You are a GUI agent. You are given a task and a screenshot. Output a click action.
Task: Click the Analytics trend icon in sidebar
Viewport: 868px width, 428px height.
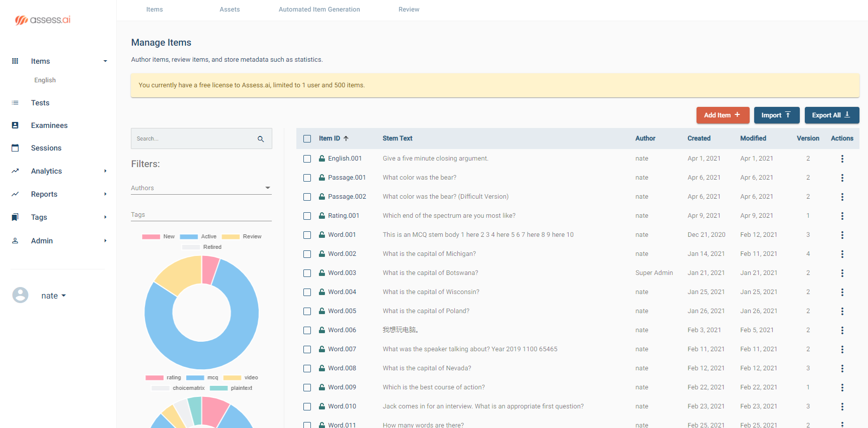15,171
